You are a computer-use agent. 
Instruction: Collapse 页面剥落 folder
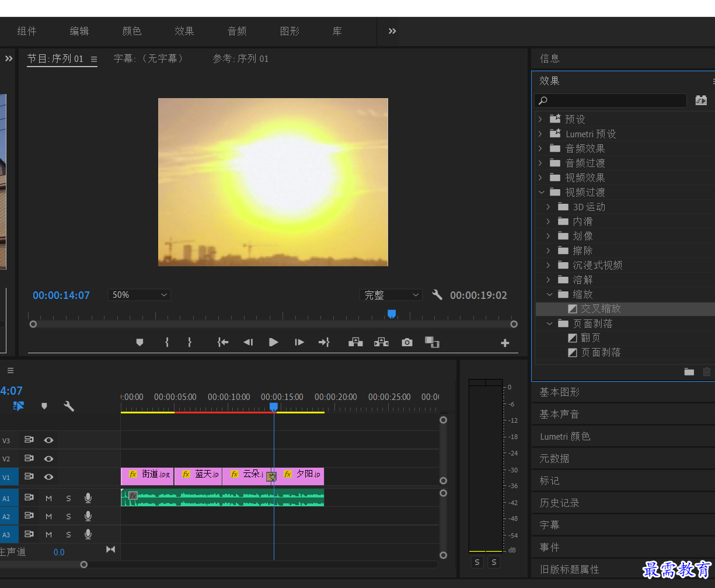tap(549, 323)
